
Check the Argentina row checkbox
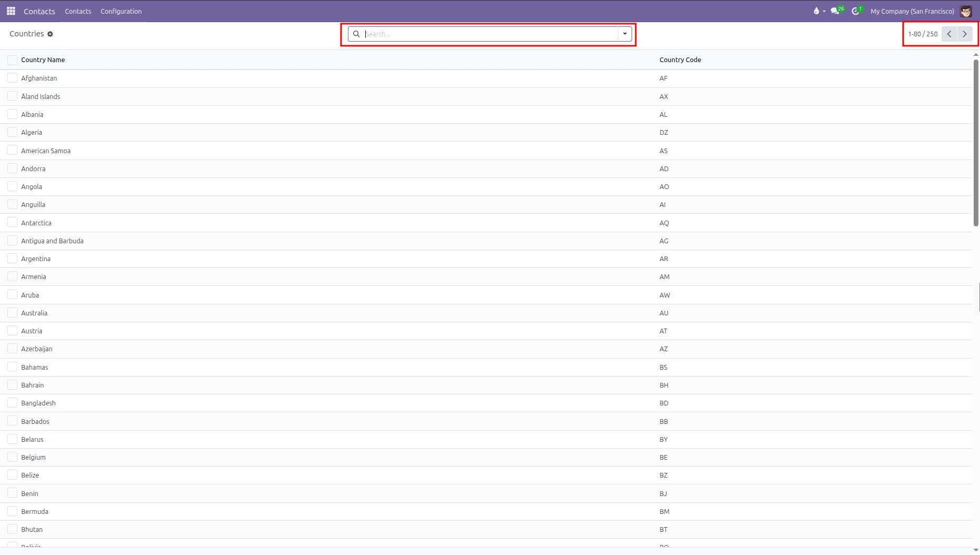(x=12, y=259)
